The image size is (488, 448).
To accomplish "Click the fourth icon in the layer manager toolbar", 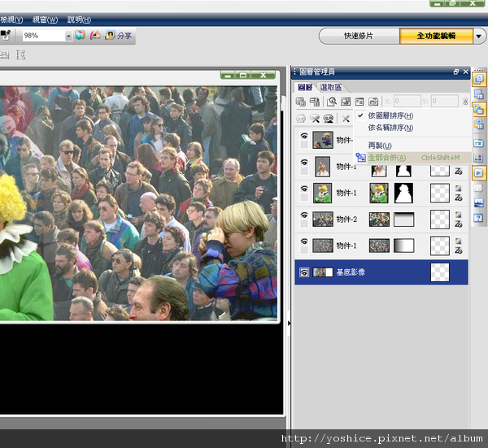I will (346, 102).
